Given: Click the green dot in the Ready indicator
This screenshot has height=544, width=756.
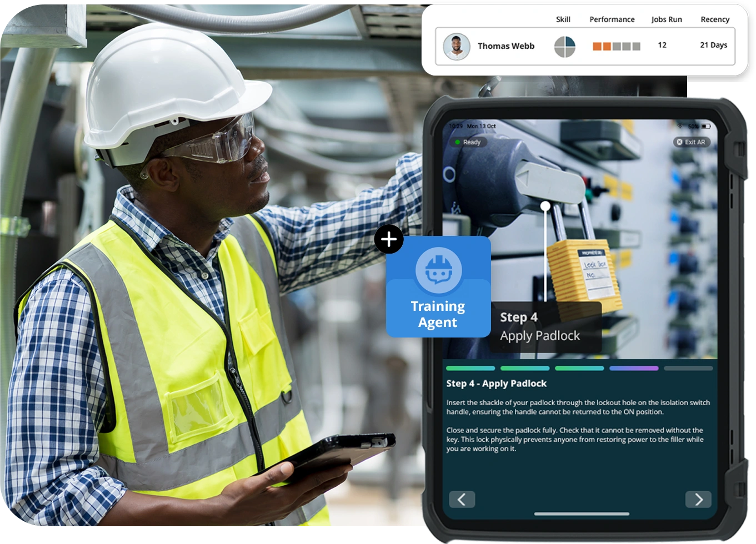Looking at the screenshot, I should (456, 143).
